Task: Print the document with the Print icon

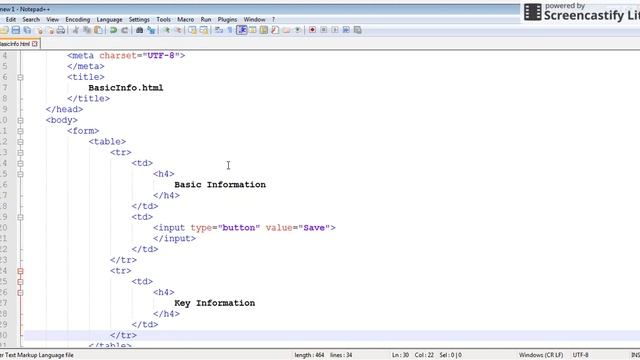Action: click(x=61, y=30)
